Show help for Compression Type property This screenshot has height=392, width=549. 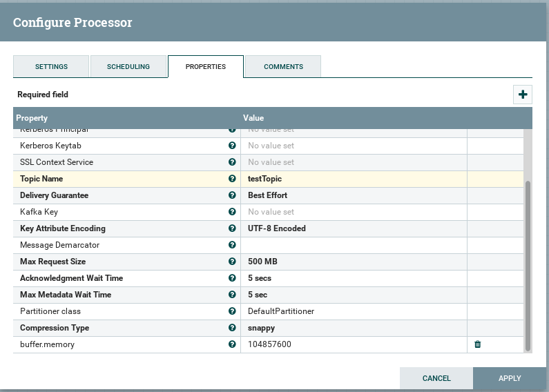click(232, 328)
